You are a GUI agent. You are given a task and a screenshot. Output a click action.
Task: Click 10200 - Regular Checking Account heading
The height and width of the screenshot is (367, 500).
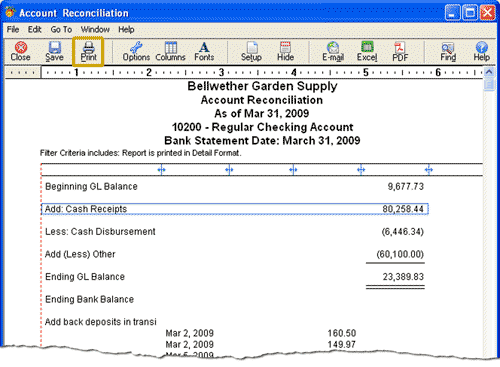262,127
